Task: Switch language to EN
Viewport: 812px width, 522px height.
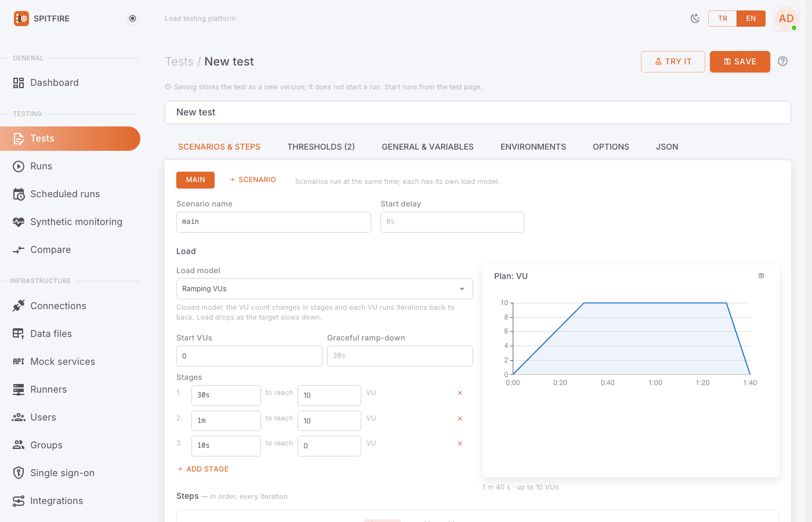Action: 751,19
